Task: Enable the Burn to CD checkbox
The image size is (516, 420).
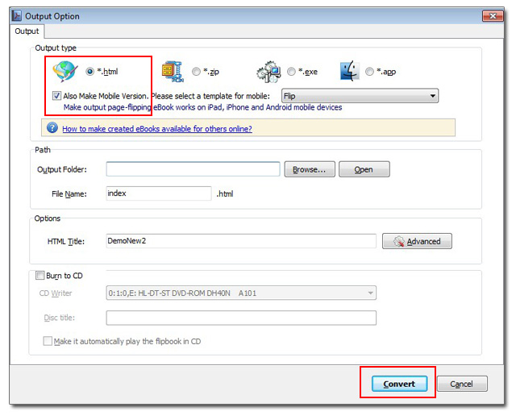Action: coord(40,275)
